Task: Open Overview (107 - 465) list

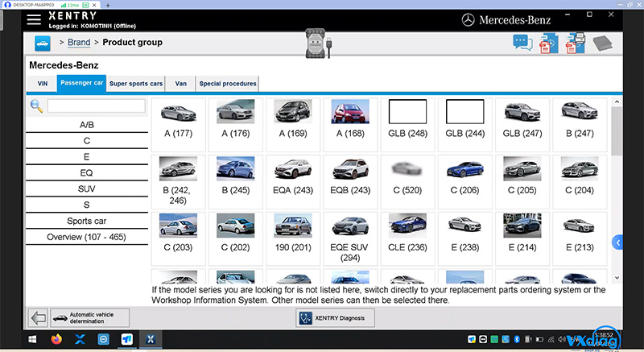Action: [x=87, y=237]
